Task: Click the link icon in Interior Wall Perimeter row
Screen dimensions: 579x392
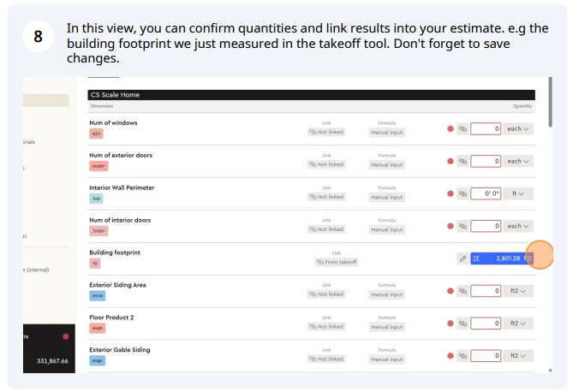Action: point(463,193)
